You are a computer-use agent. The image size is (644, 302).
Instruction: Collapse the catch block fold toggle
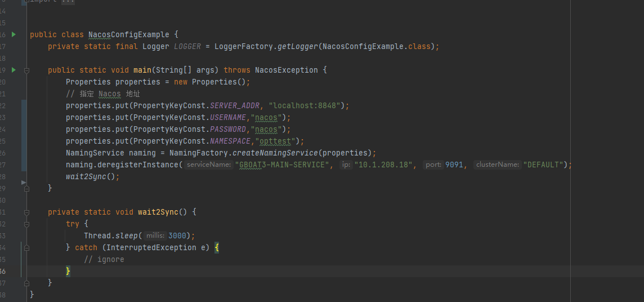[x=26, y=248]
